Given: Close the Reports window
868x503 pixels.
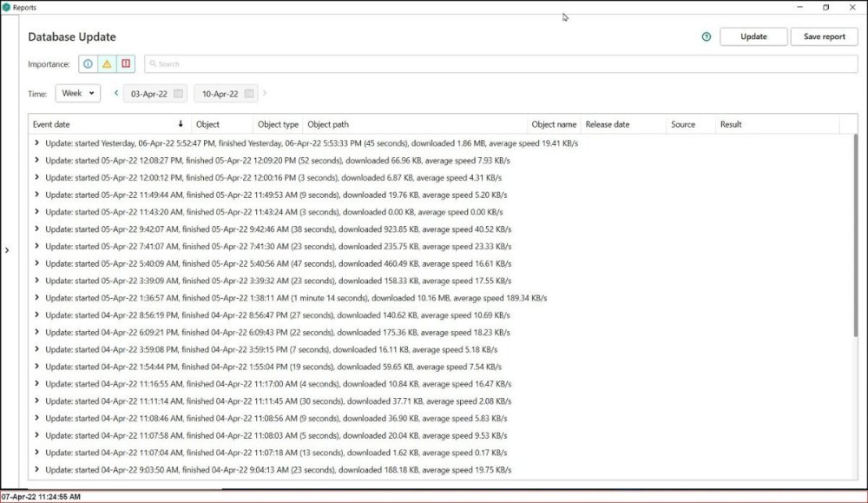Looking at the screenshot, I should click(852, 7).
